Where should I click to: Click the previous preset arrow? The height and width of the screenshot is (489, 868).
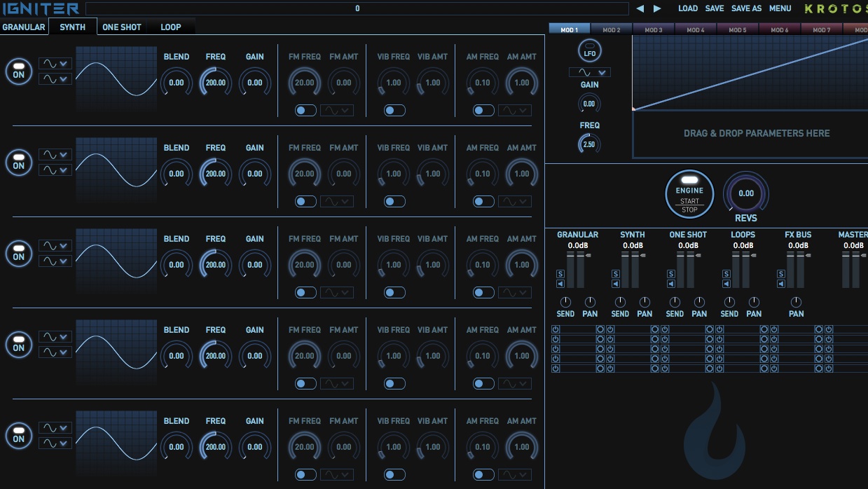[x=640, y=8]
